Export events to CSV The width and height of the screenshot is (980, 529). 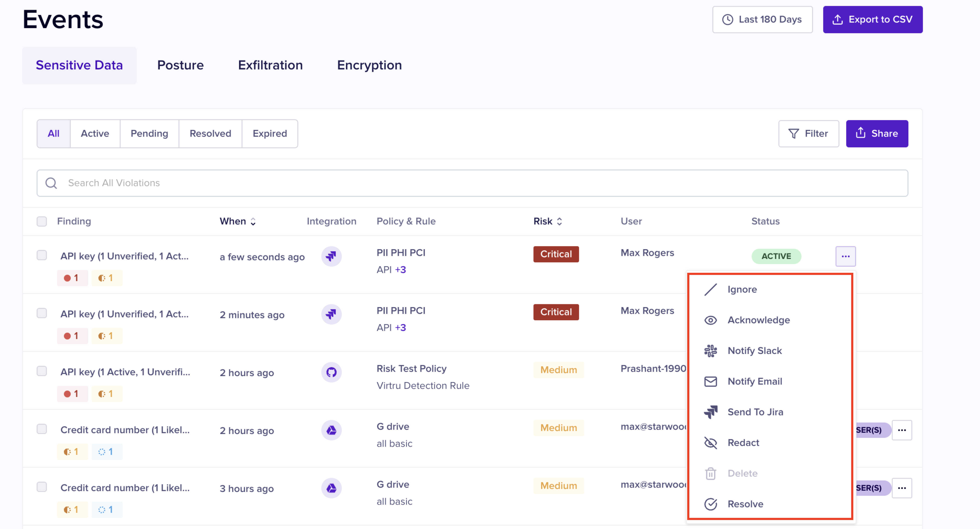pyautogui.click(x=872, y=19)
